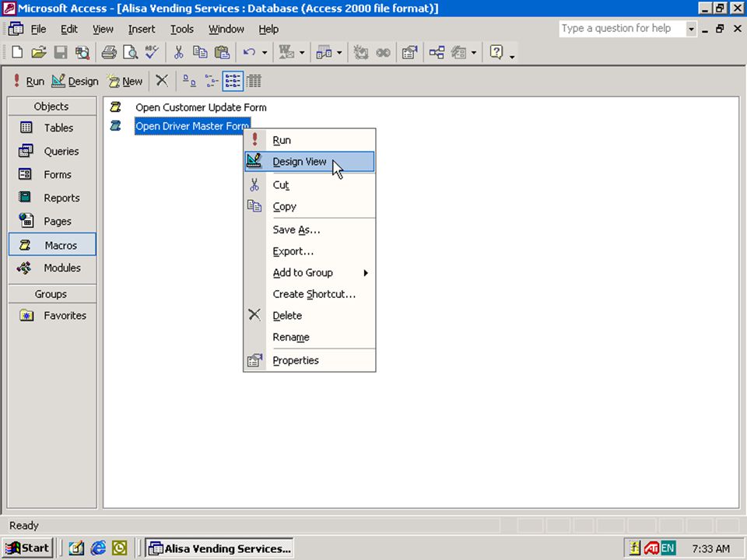Run the Spelling check icon
This screenshot has width=747, height=560.
152,52
